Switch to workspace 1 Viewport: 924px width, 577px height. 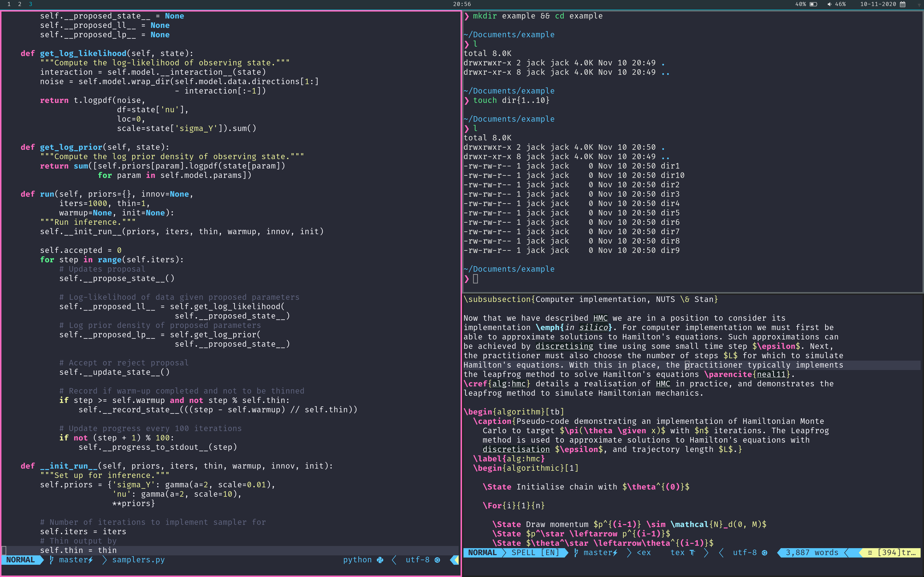click(x=9, y=4)
